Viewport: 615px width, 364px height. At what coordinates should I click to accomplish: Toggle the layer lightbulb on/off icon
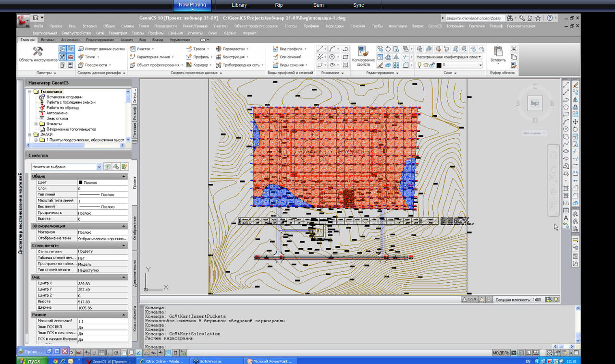click(x=419, y=65)
